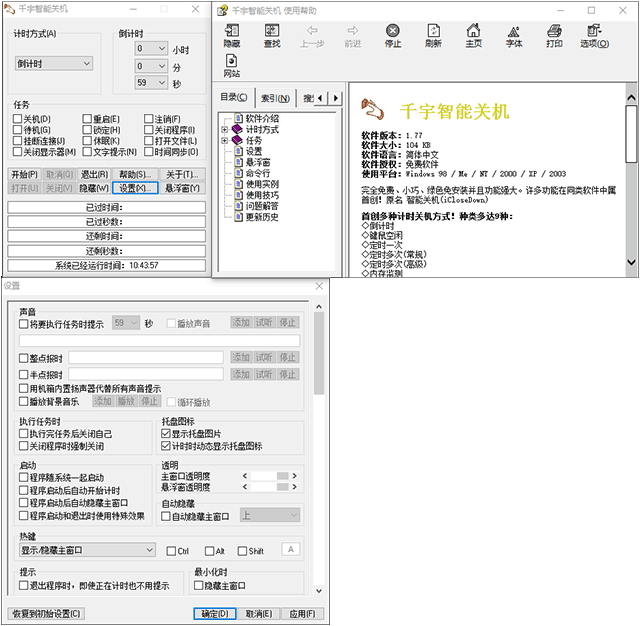Click the hotkey letter input field A
640x626 pixels.
[291, 549]
